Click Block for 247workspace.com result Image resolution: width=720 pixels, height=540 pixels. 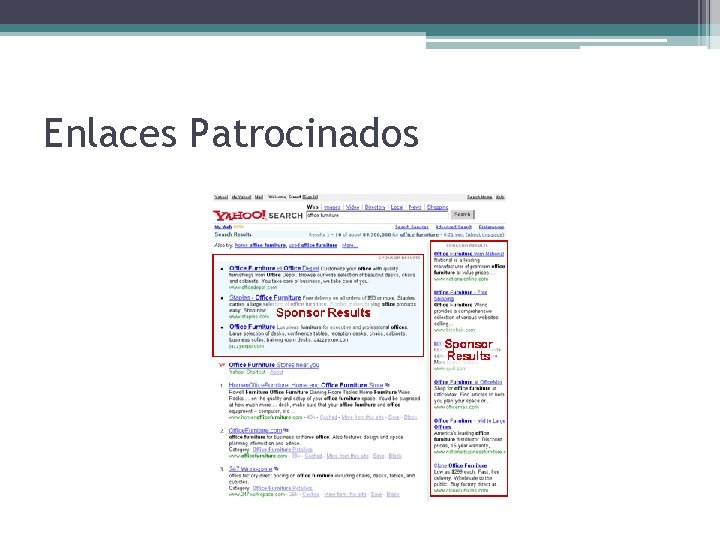pyautogui.click(x=393, y=495)
